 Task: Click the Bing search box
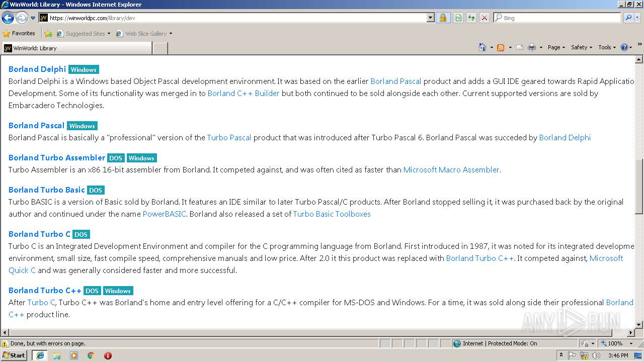[x=557, y=18]
